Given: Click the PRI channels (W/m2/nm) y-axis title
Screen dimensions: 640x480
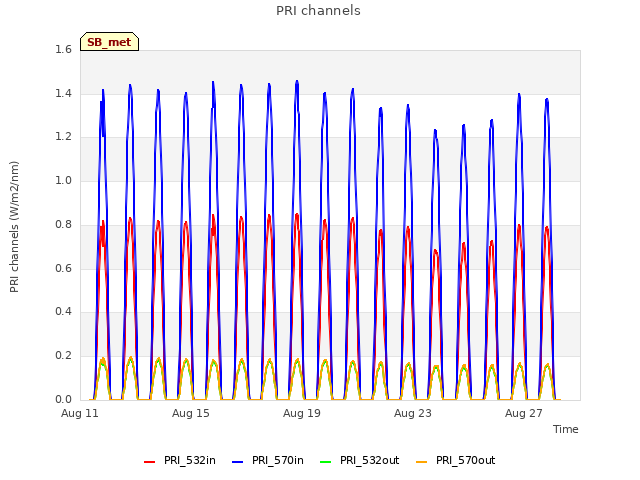Looking at the screenshot, I should [14, 227].
